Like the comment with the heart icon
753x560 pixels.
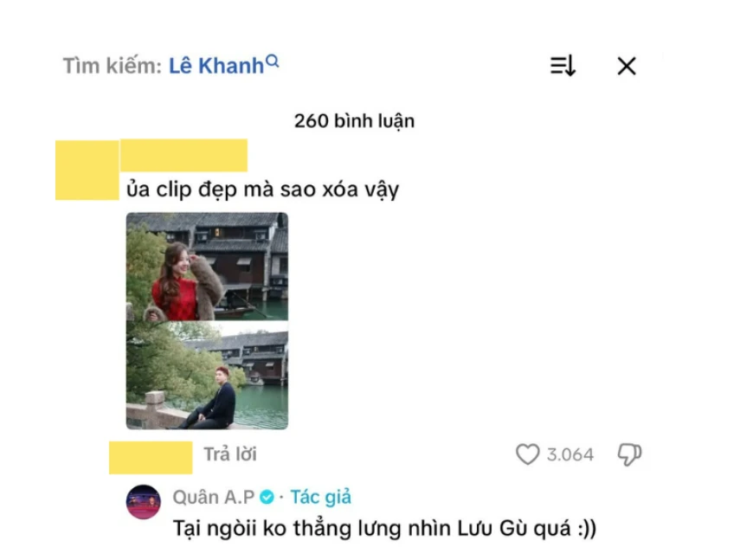click(527, 454)
